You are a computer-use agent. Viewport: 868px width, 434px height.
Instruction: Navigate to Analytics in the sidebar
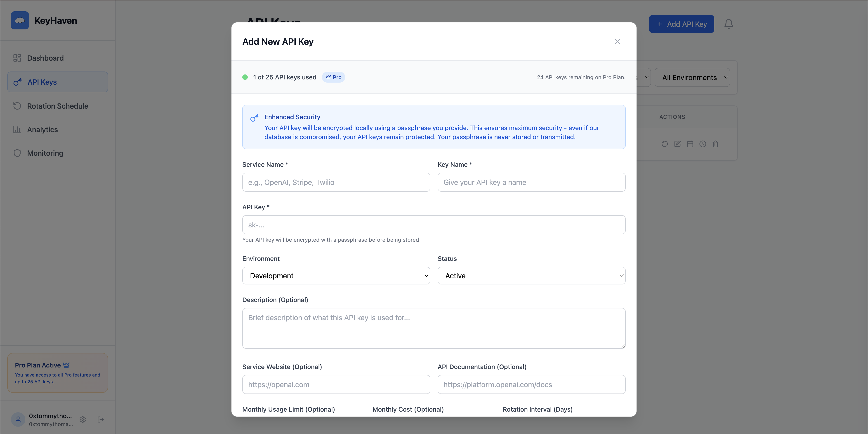click(42, 129)
